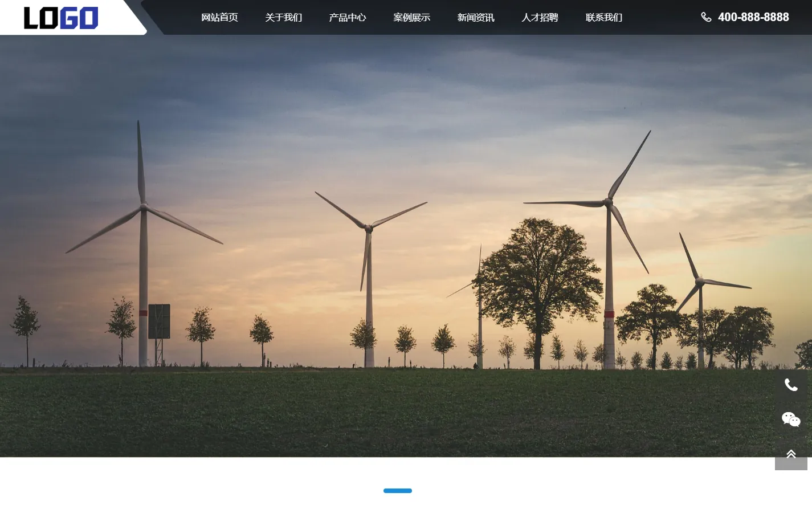Open 产品中心 in the navigation

pyautogui.click(x=348, y=18)
